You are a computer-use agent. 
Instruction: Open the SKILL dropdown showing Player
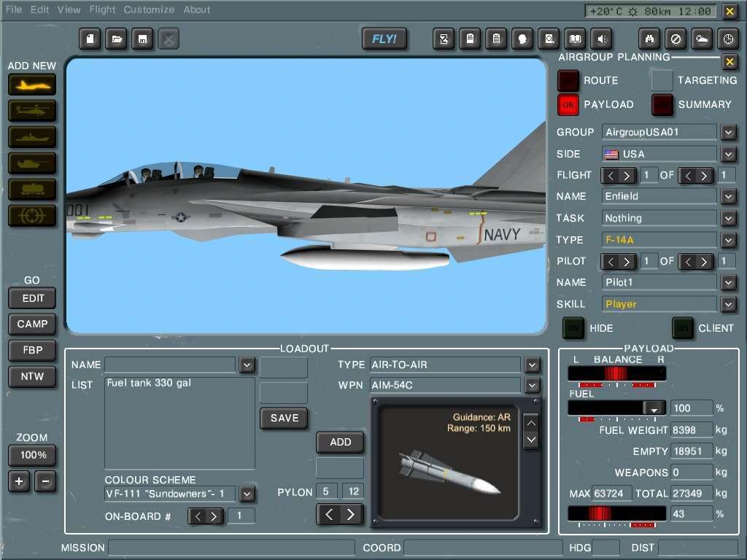[728, 303]
